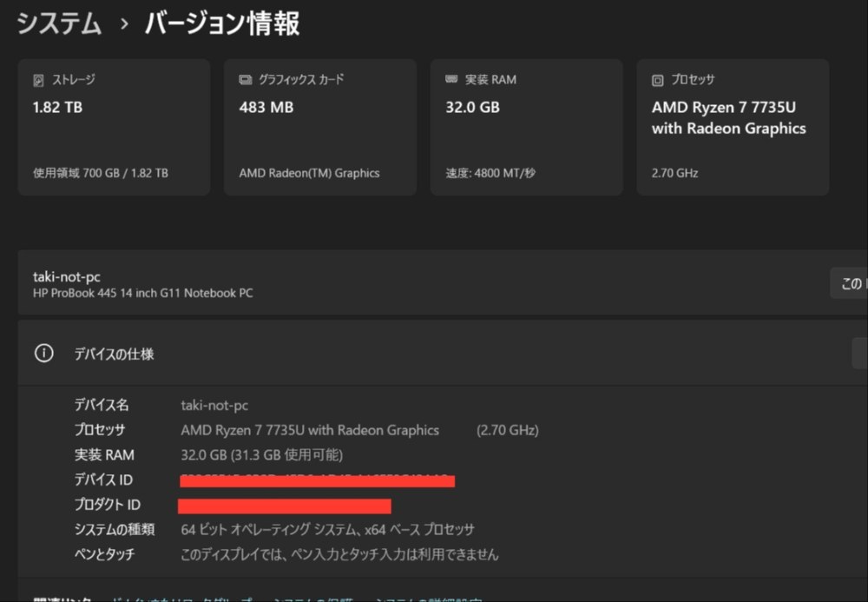Open the 実装 RAM 32.0 GB card
The image size is (868, 602).
(x=527, y=128)
